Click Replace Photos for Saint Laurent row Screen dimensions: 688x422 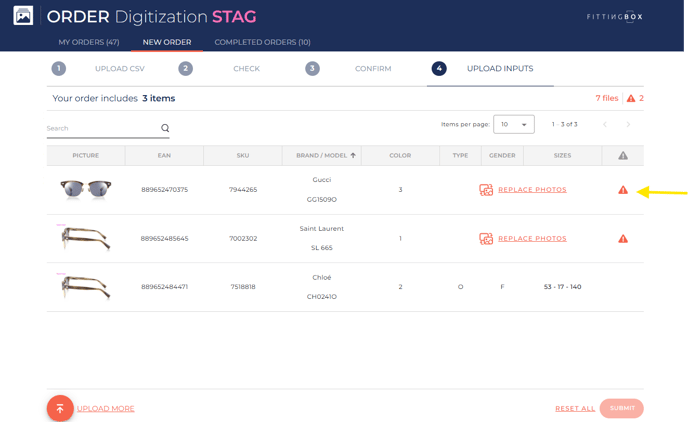tap(532, 238)
